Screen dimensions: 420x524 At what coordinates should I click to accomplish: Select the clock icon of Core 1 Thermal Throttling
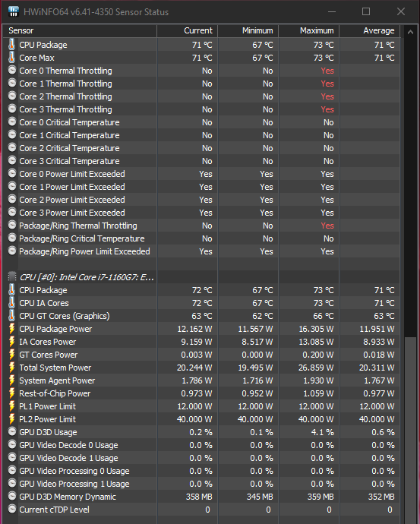pos(12,84)
